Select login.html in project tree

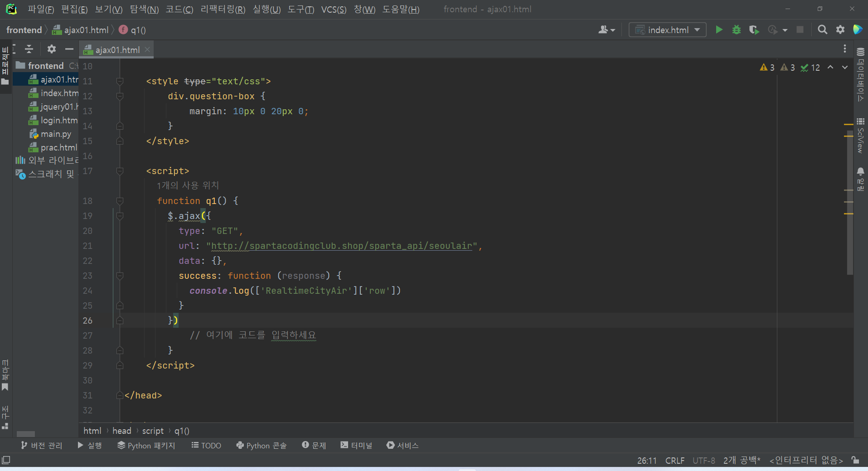tap(53, 120)
